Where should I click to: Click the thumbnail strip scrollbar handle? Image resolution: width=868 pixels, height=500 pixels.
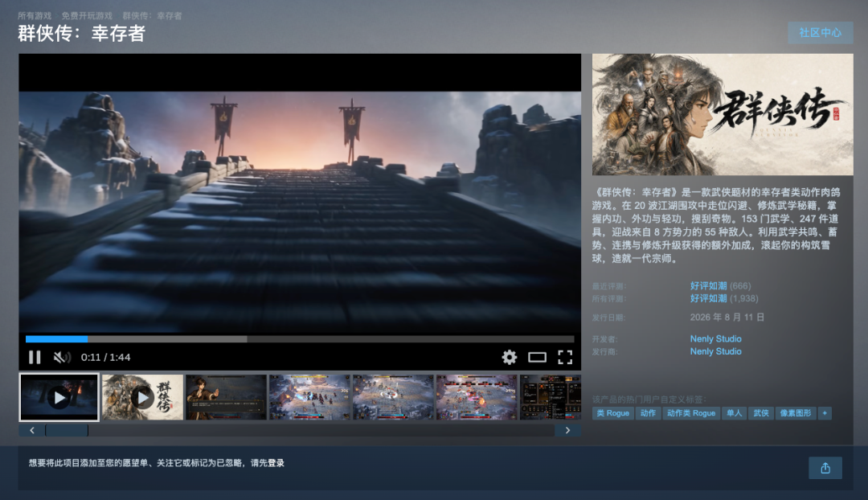[67, 430]
